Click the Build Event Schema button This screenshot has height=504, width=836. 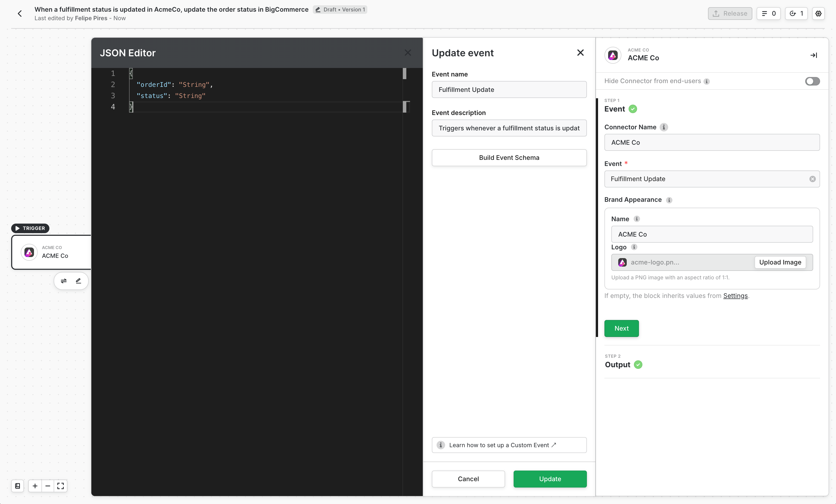coord(509,158)
